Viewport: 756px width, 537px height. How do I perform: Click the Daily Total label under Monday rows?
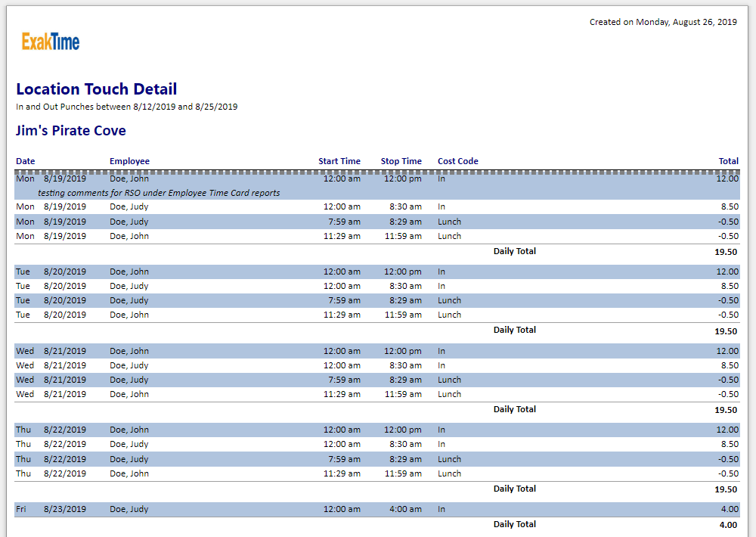(x=514, y=251)
